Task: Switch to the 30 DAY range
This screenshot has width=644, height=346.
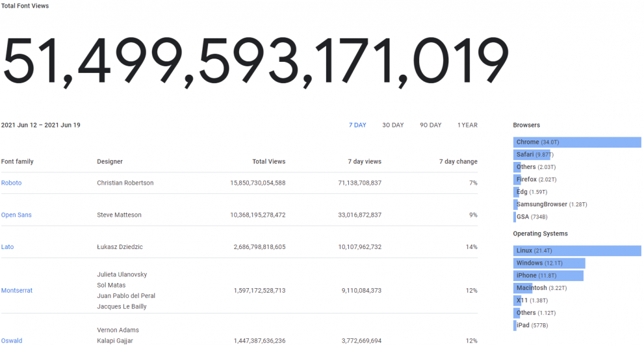Action: tap(393, 125)
